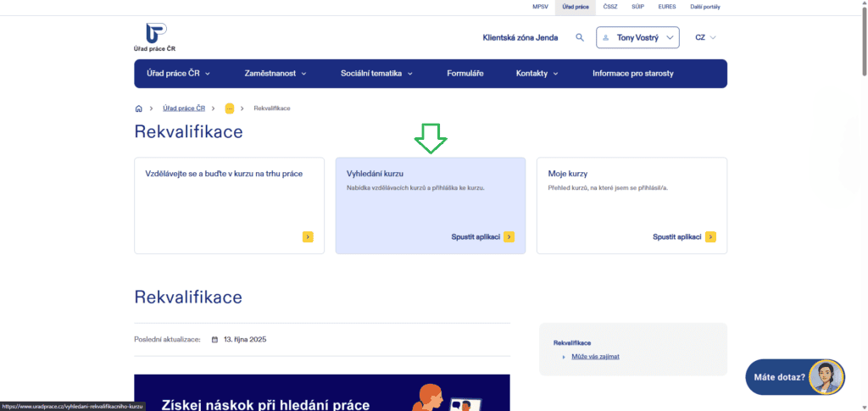Open the Může vás zajímat sidebar link
The image size is (868, 411).
(595, 356)
